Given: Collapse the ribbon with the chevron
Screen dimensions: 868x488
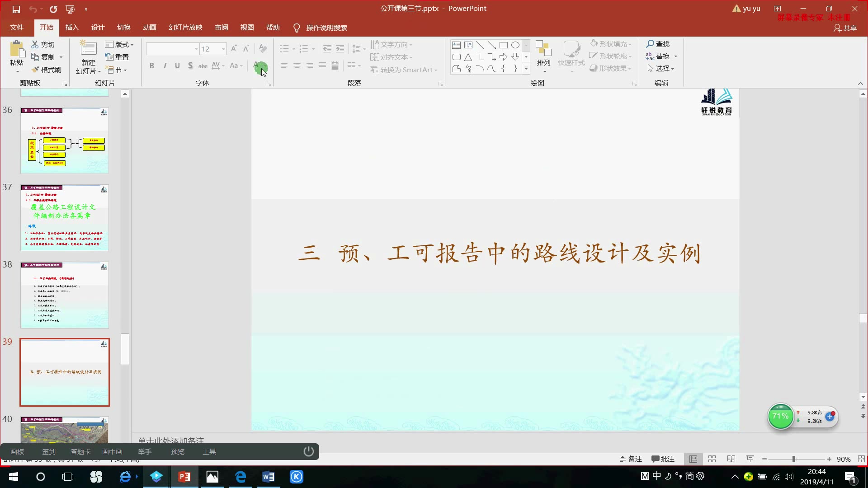Looking at the screenshot, I should [860, 83].
